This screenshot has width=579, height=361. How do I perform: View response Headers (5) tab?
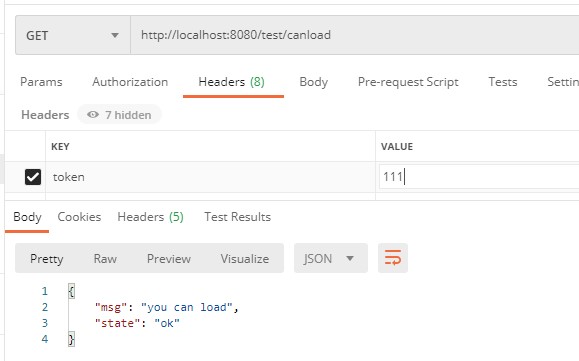[150, 217]
